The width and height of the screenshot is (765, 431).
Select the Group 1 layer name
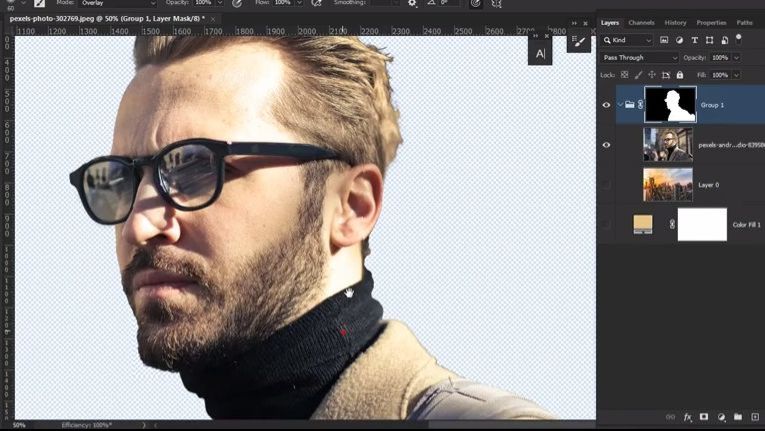(x=712, y=105)
